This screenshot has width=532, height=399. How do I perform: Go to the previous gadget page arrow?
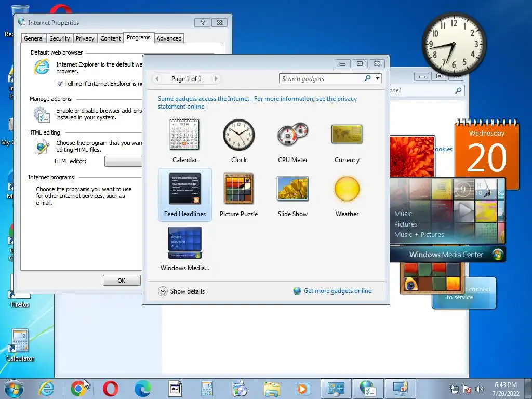(x=157, y=79)
